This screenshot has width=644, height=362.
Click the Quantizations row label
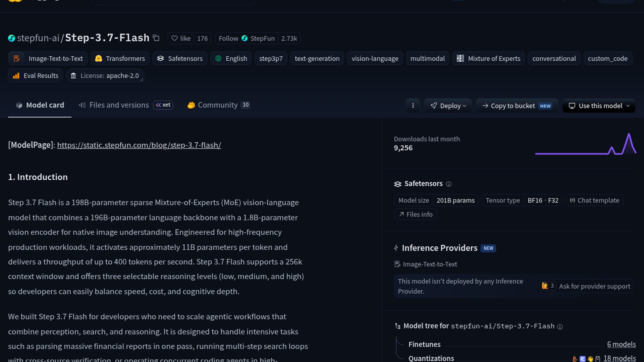(431, 358)
